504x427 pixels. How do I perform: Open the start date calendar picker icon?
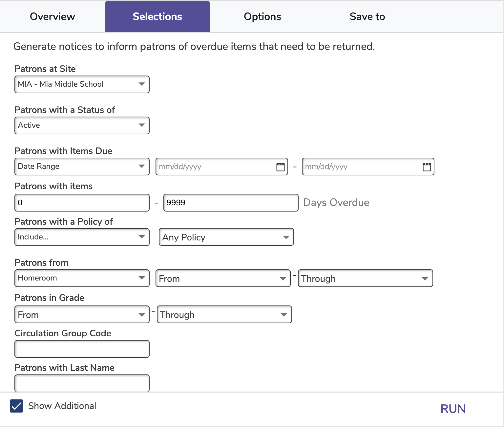pos(281,167)
